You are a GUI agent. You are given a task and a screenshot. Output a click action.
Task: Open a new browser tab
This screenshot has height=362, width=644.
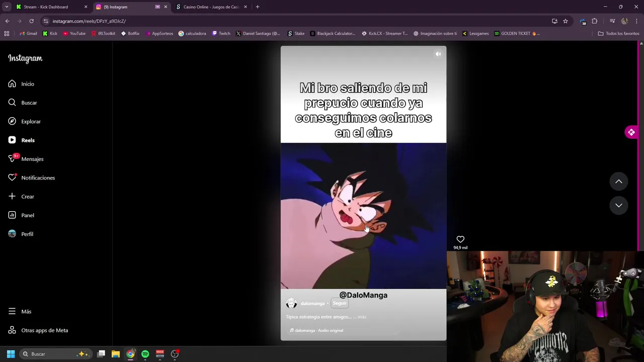258,7
